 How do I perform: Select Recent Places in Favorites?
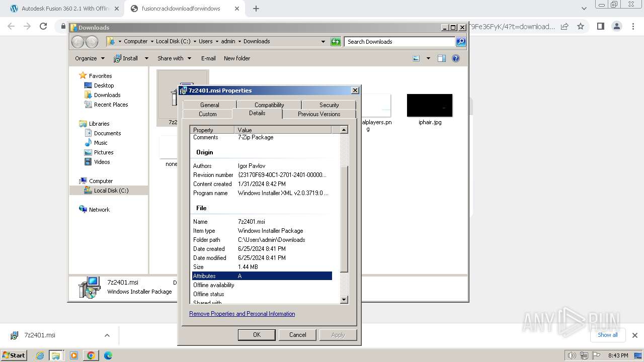(111, 105)
